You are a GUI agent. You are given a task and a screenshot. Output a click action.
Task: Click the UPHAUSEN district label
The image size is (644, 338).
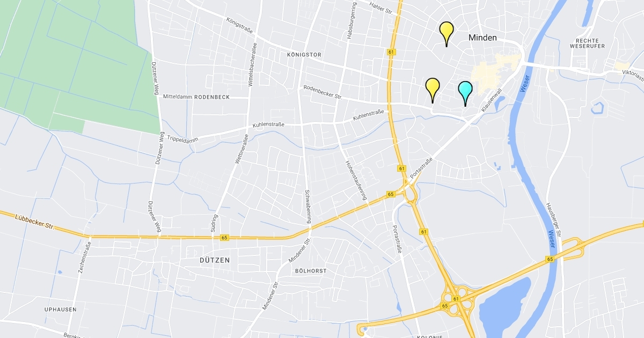click(x=61, y=310)
